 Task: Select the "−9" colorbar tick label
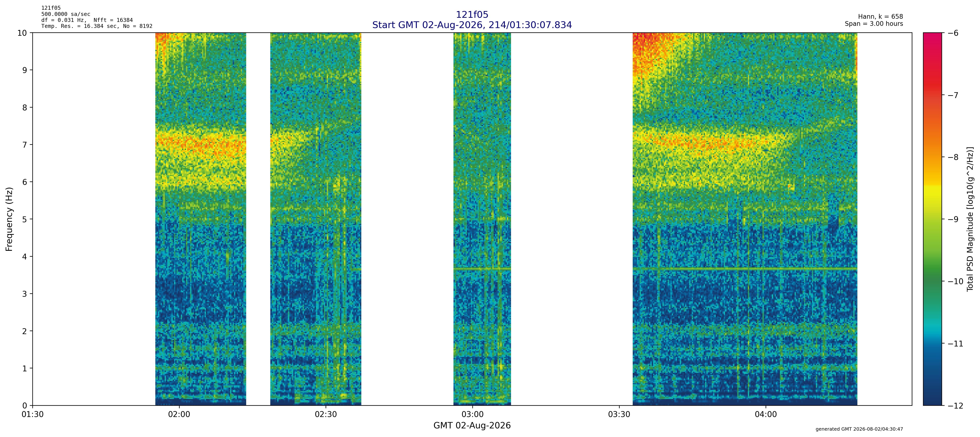(x=953, y=219)
